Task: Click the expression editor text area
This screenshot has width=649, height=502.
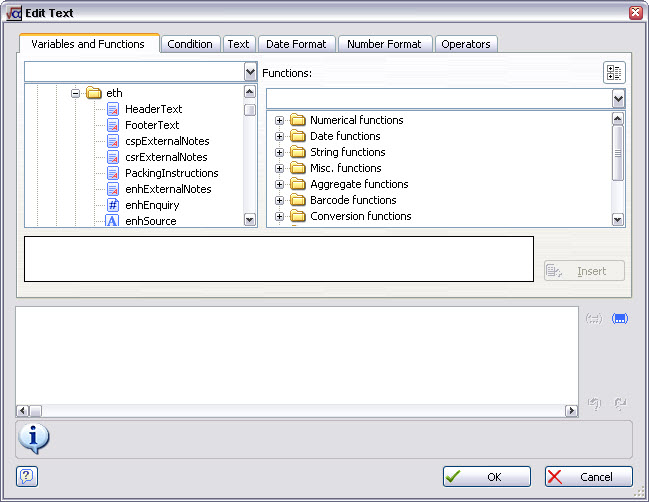Action: click(296, 354)
